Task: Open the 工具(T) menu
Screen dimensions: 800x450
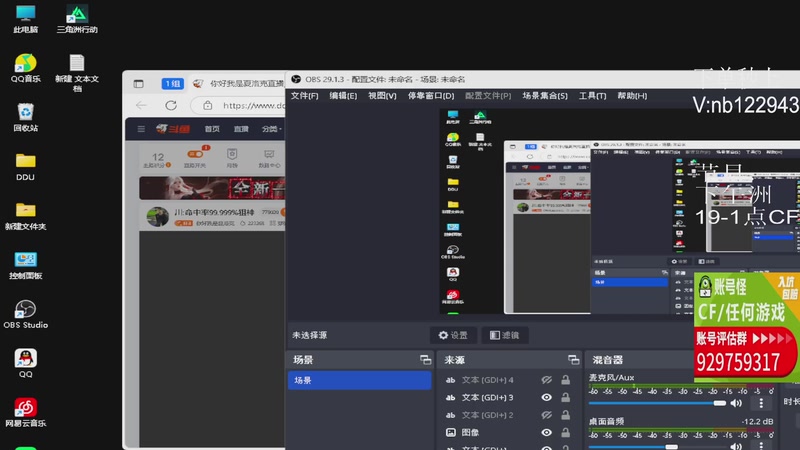Action: (592, 95)
